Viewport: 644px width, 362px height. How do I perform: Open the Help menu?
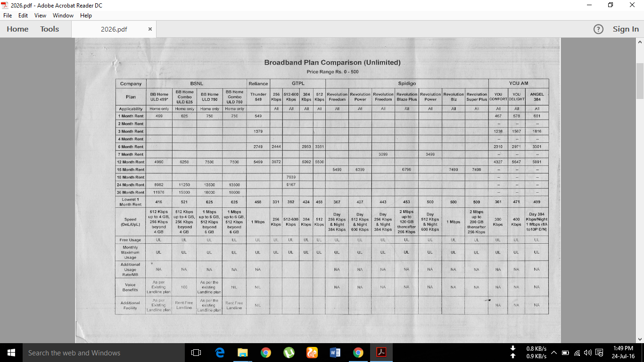86,16
